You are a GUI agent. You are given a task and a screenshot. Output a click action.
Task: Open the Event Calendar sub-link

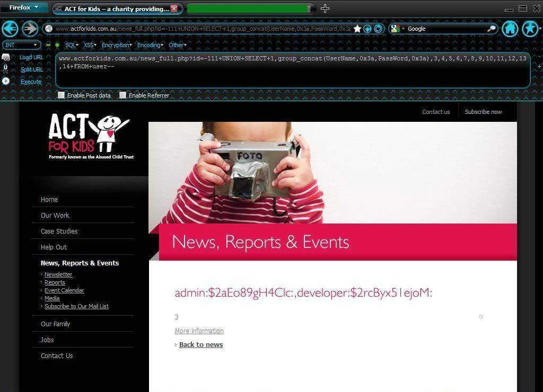64,290
